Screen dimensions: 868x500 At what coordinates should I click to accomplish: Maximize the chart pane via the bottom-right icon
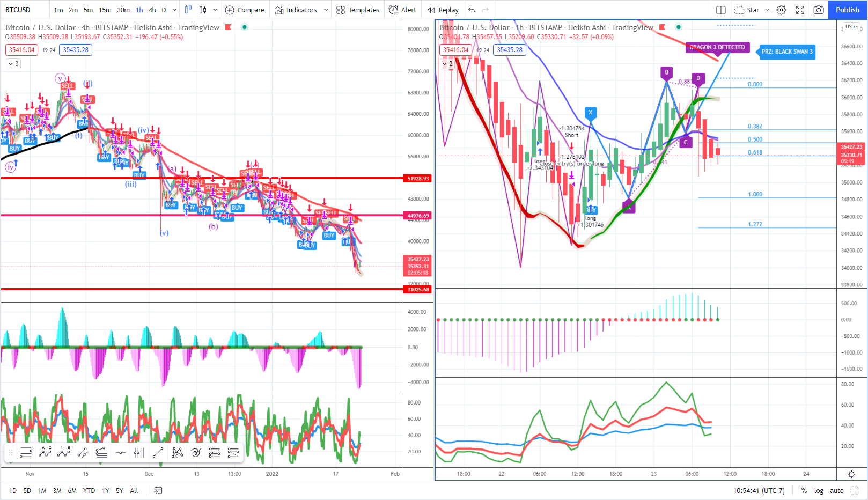855,490
